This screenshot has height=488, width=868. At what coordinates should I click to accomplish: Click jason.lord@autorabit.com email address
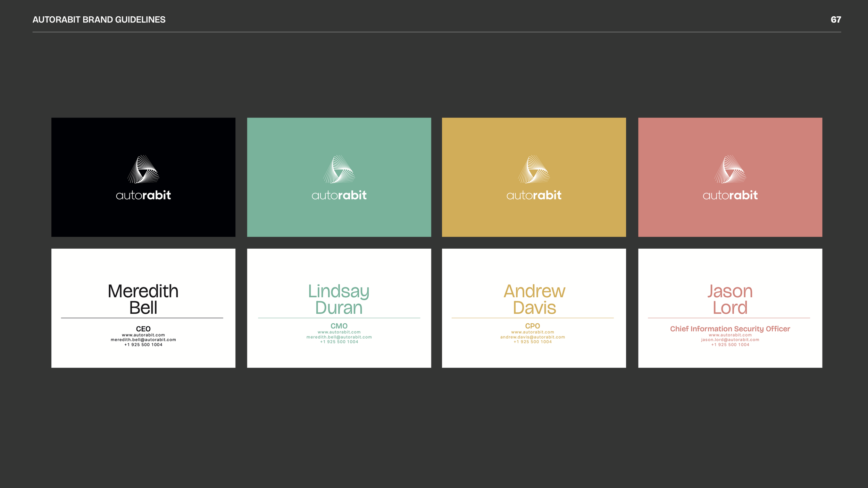pos(730,340)
